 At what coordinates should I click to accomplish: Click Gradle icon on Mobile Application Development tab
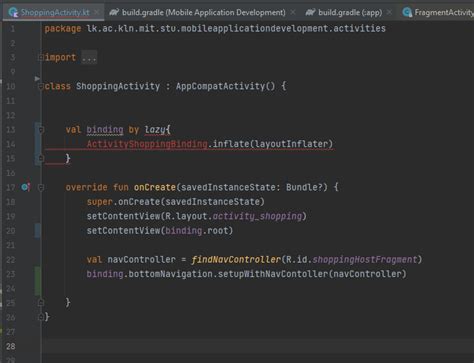[x=114, y=12]
